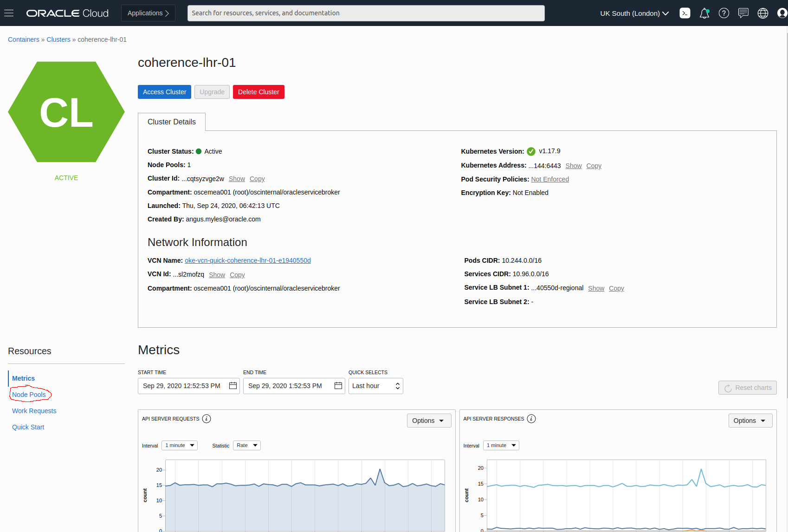Click the ACTIVE status label
The image size is (788, 532).
click(66, 178)
